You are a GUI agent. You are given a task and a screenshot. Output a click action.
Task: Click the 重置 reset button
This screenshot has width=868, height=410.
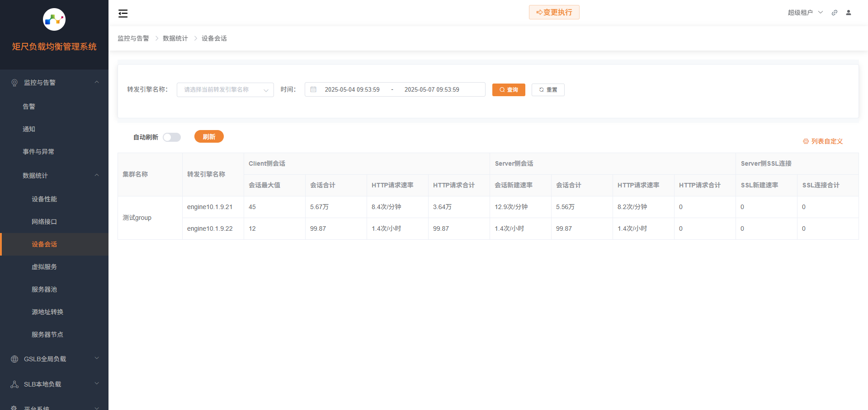point(548,90)
